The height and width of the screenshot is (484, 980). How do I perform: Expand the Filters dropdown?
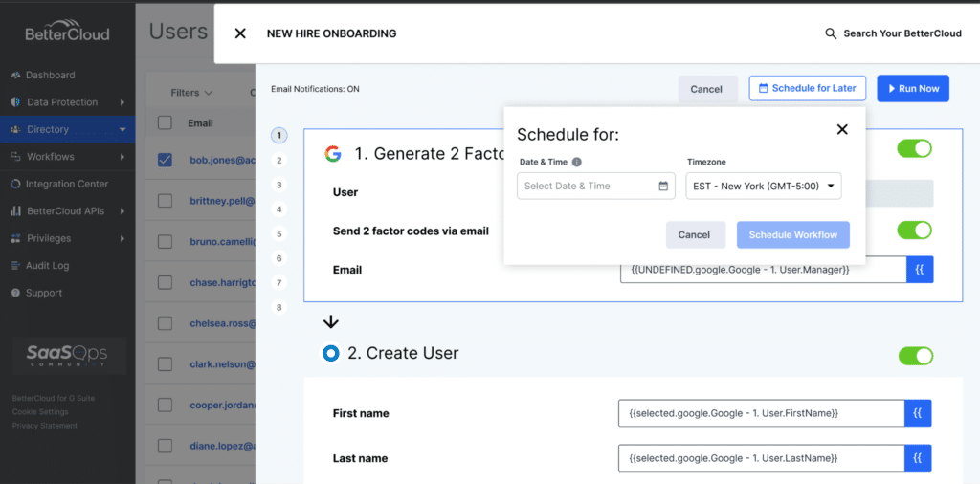click(x=191, y=93)
